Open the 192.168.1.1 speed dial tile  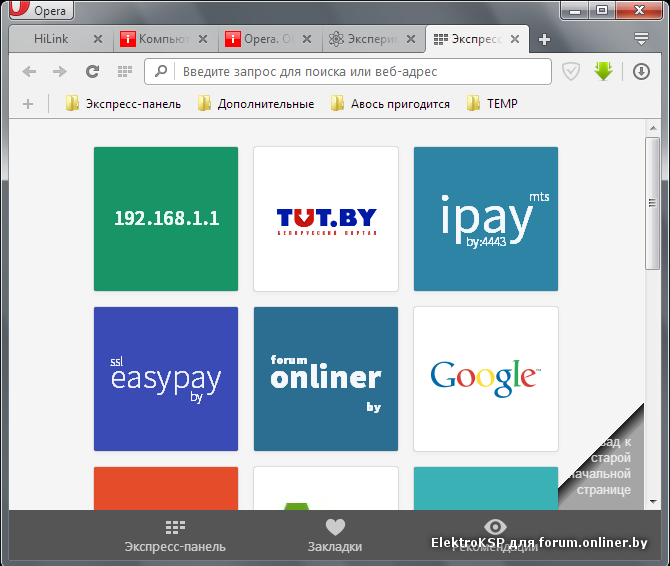click(166, 219)
